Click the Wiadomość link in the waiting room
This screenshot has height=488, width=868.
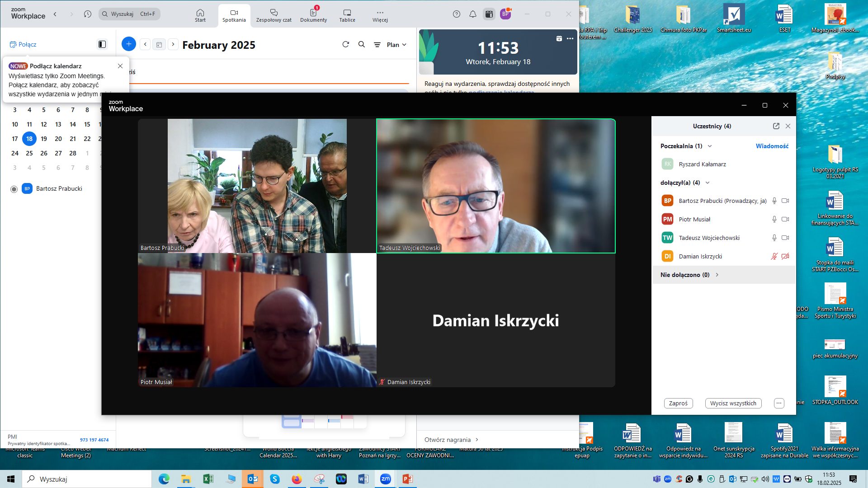coord(772,146)
